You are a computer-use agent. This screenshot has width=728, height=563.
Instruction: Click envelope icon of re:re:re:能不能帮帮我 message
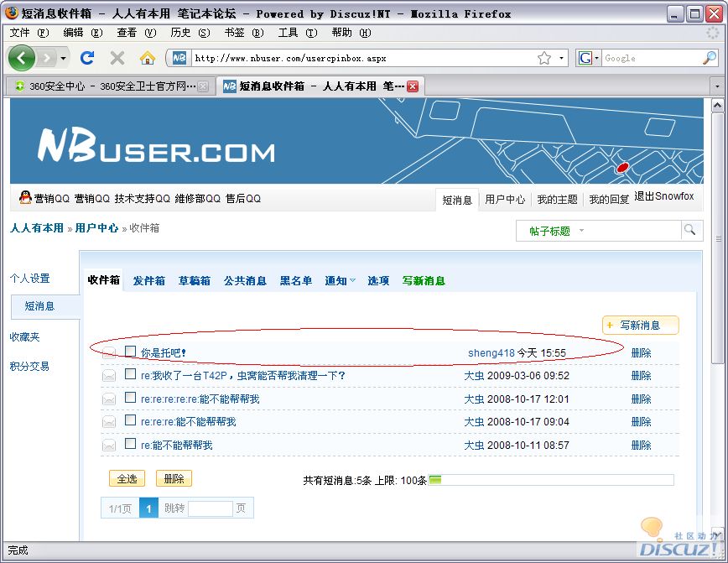point(109,421)
